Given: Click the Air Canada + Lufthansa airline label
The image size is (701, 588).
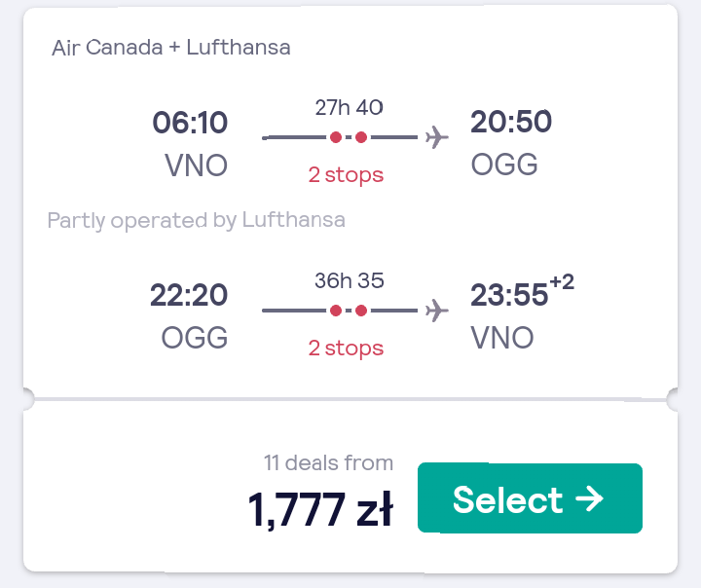Looking at the screenshot, I should coord(171,48).
